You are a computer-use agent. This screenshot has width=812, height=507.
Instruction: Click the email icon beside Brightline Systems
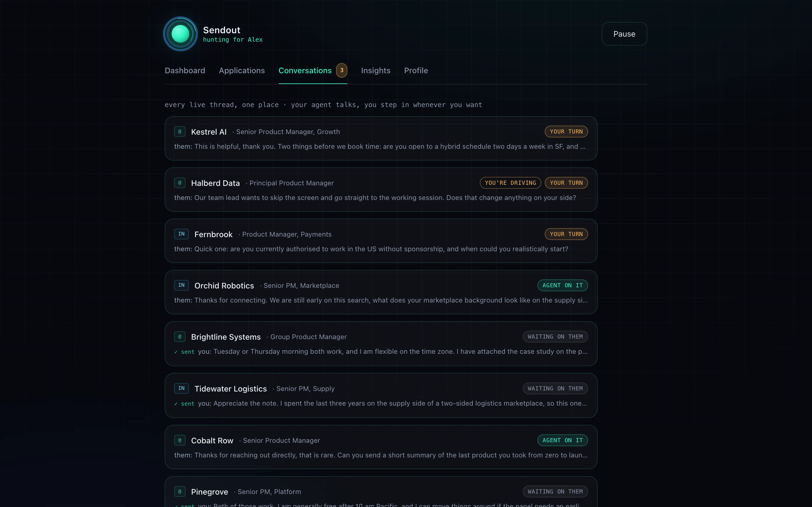[180, 337]
